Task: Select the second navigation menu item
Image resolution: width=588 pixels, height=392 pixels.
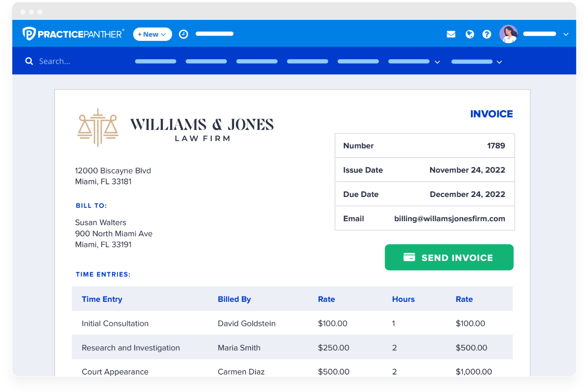Action: click(206, 61)
